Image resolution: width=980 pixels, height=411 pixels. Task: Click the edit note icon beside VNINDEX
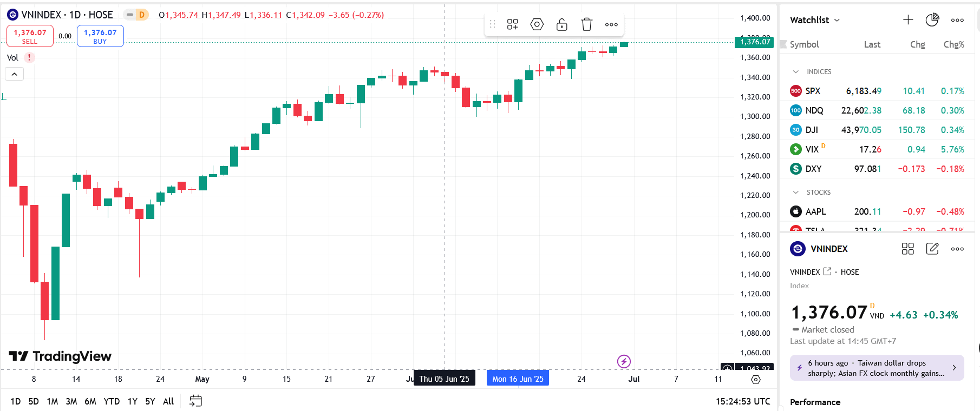932,249
